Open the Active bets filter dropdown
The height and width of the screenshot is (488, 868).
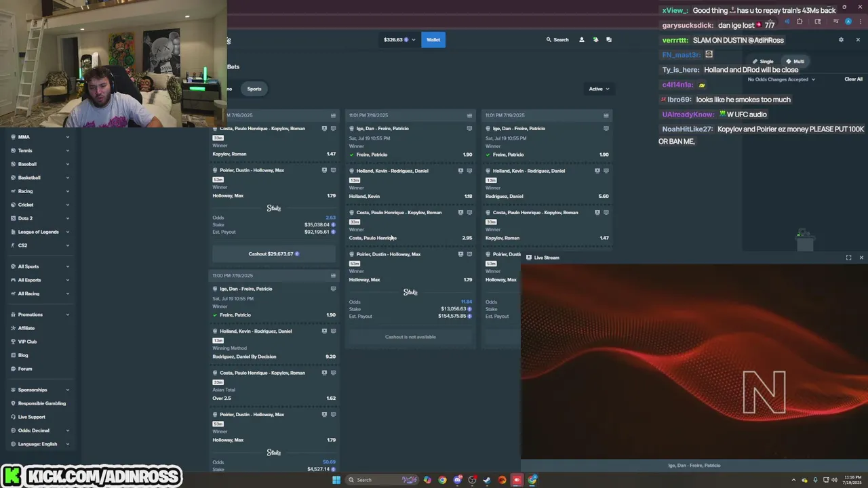click(599, 89)
